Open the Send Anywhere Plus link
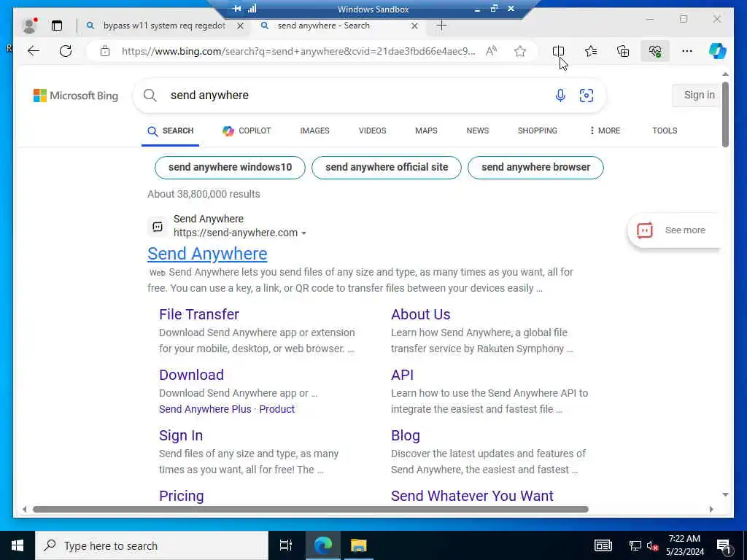This screenshot has width=747, height=560. point(205,409)
